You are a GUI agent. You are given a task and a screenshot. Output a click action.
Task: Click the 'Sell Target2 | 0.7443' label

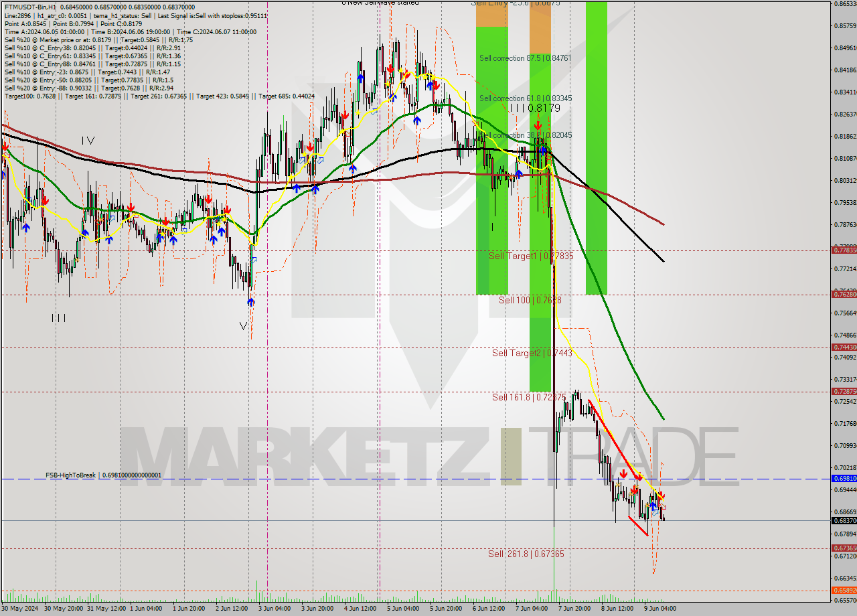tap(532, 353)
